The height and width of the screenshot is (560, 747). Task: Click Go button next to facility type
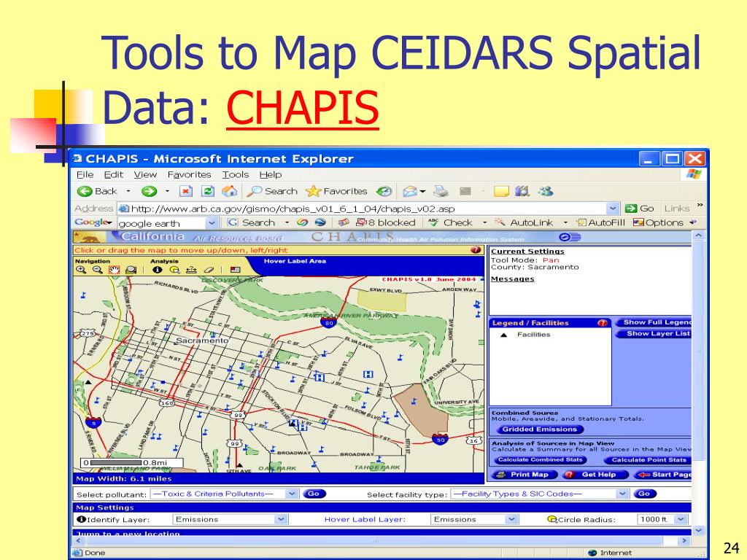click(645, 494)
